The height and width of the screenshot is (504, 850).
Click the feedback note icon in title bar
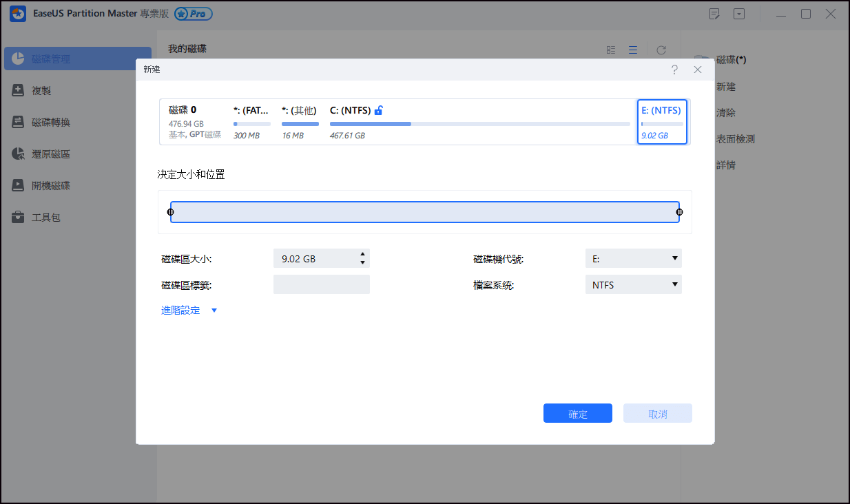pyautogui.click(x=714, y=14)
